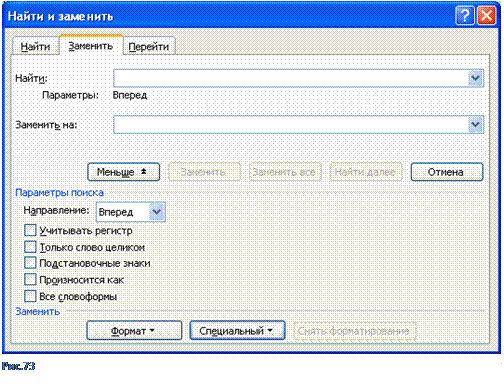Click the Параметры поиска section label
Screen dimensions: 504x388
point(59,193)
